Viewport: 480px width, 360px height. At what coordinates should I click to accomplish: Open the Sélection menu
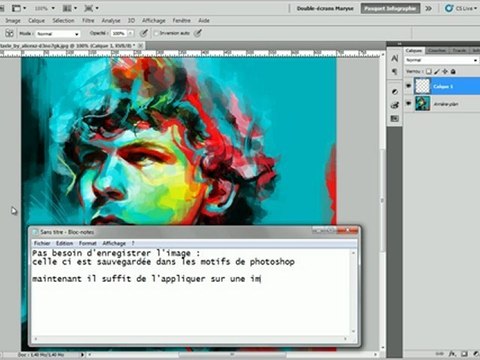coord(63,21)
